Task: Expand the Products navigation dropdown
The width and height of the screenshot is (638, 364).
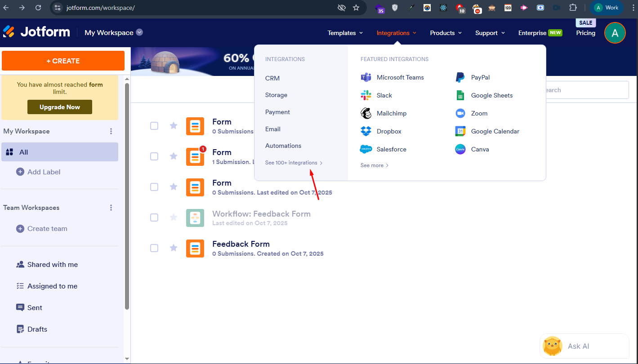Action: tap(446, 33)
